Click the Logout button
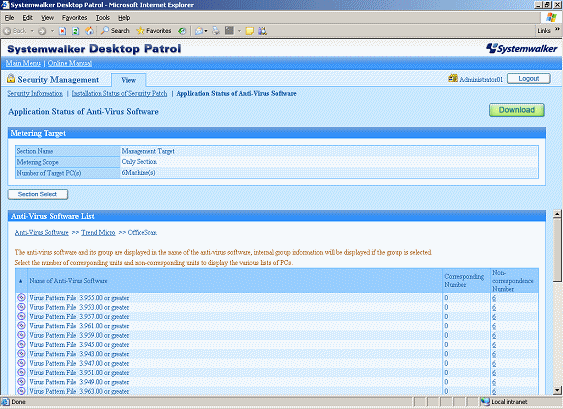The image size is (563, 409). [x=529, y=79]
